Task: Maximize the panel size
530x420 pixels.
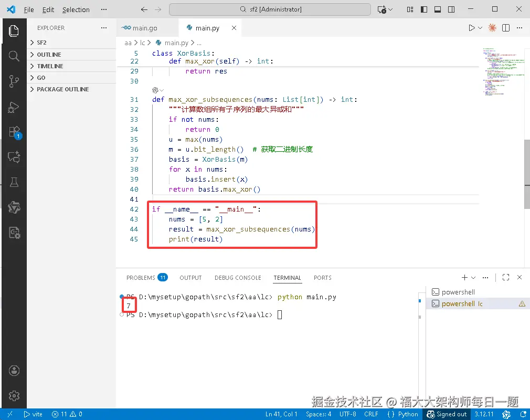Action: point(506,278)
